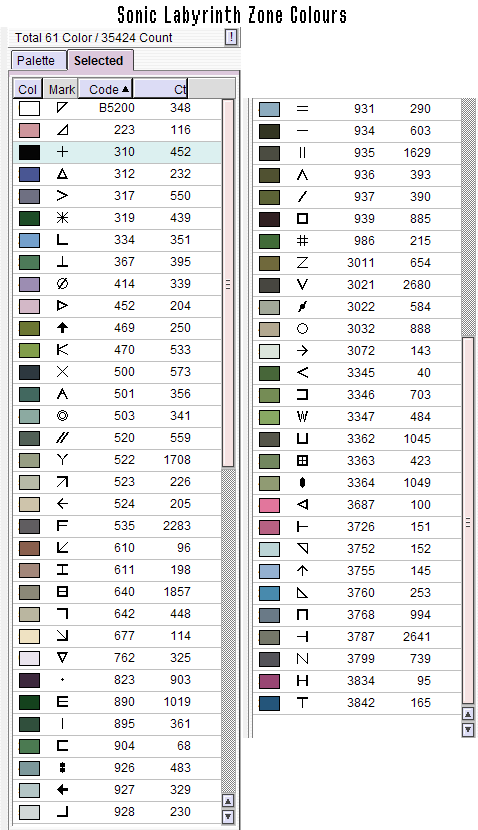Click the H mark for code 3834

tap(302, 681)
